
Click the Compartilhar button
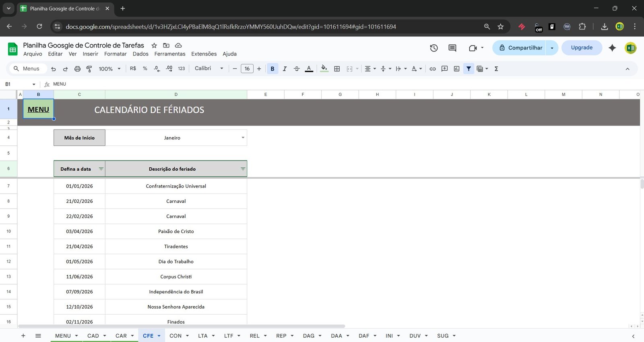click(x=520, y=47)
